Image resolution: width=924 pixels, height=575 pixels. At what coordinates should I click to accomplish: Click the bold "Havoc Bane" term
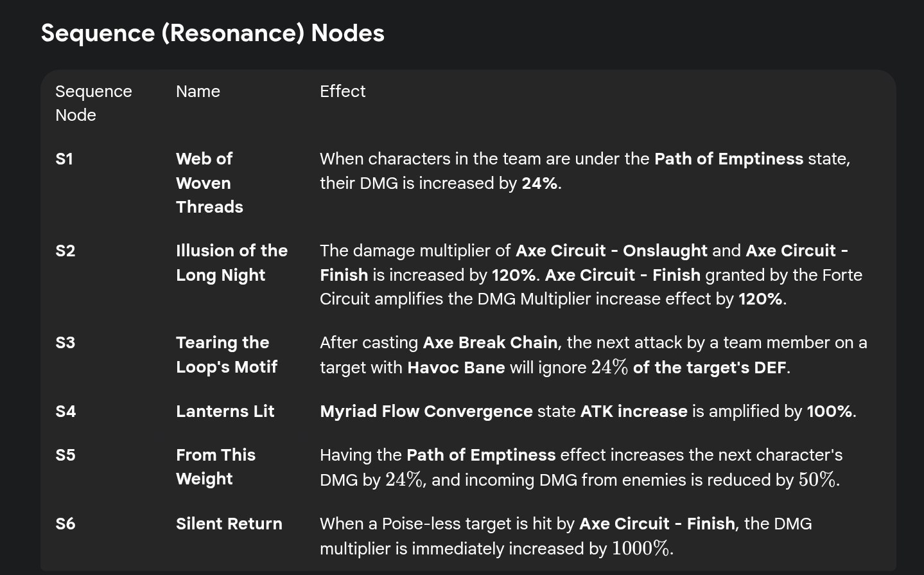[456, 367]
